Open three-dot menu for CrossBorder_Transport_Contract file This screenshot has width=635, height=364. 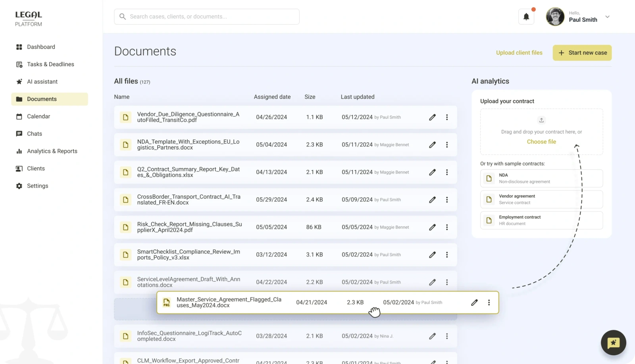447,200
